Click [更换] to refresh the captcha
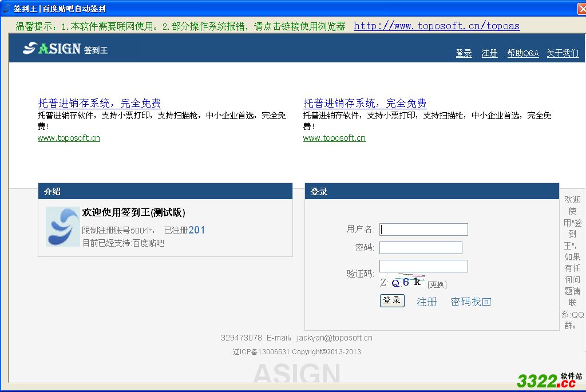The height and width of the screenshot is (392, 586). tap(437, 285)
